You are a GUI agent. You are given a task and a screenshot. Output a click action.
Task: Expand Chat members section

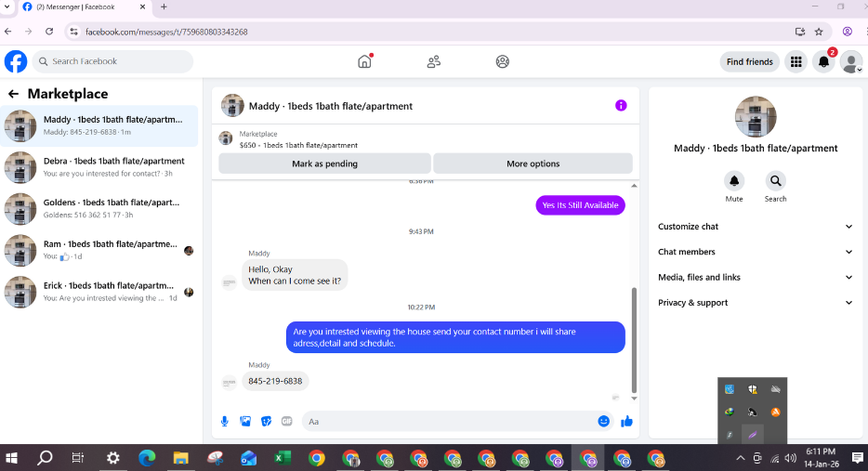pos(755,252)
